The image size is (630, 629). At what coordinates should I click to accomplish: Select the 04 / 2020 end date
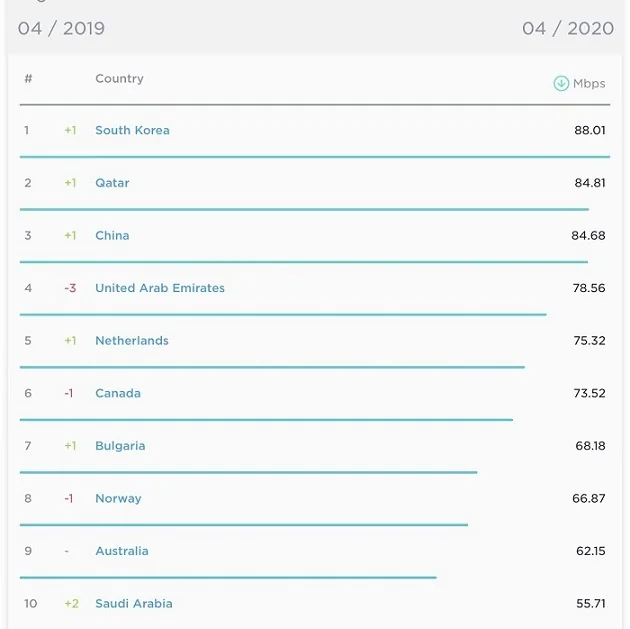pos(568,28)
